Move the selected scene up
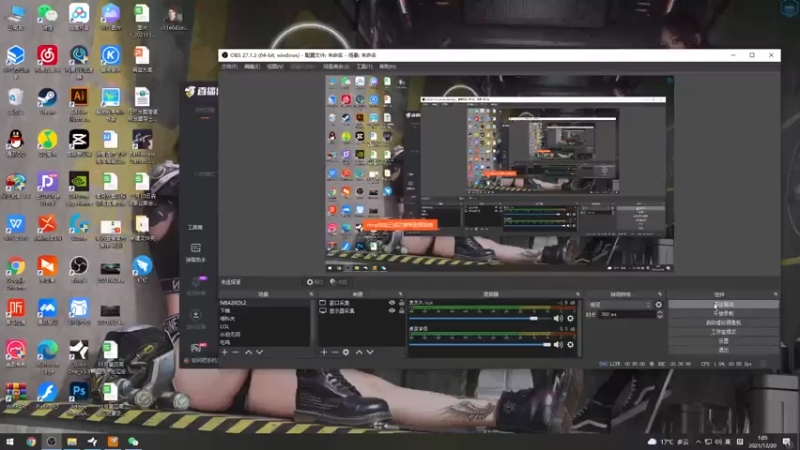The height and width of the screenshot is (450, 800). 248,352
